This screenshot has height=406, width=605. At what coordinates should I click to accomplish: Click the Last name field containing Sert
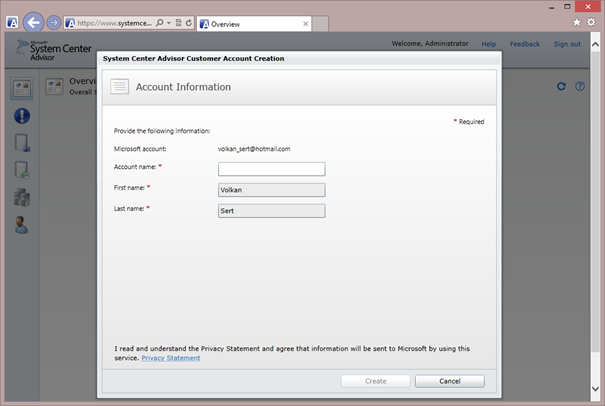click(x=272, y=211)
